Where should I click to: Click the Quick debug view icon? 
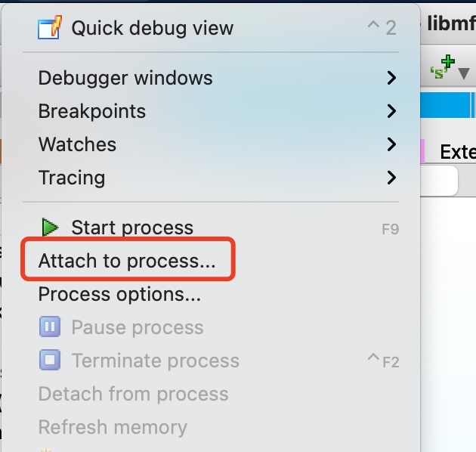pos(49,29)
